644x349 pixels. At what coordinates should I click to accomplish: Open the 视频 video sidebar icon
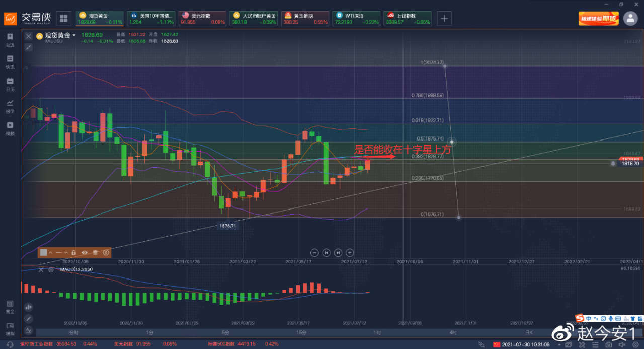[x=10, y=128]
